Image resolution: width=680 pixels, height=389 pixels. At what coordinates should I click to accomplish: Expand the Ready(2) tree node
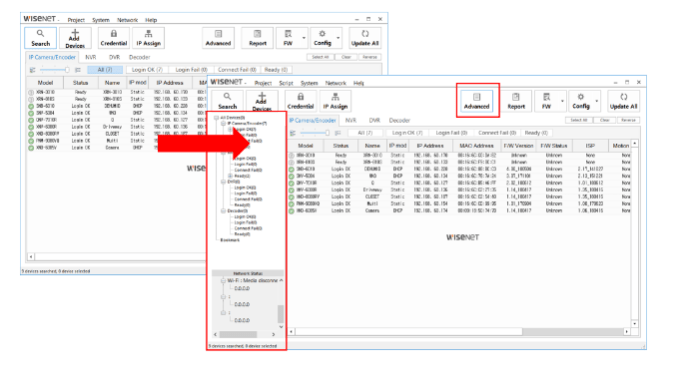(230, 176)
